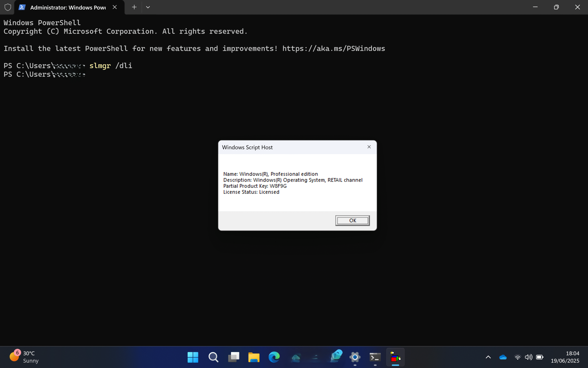588x368 pixels.
Task: Expand the new tab profile dropdown
Action: (148, 7)
